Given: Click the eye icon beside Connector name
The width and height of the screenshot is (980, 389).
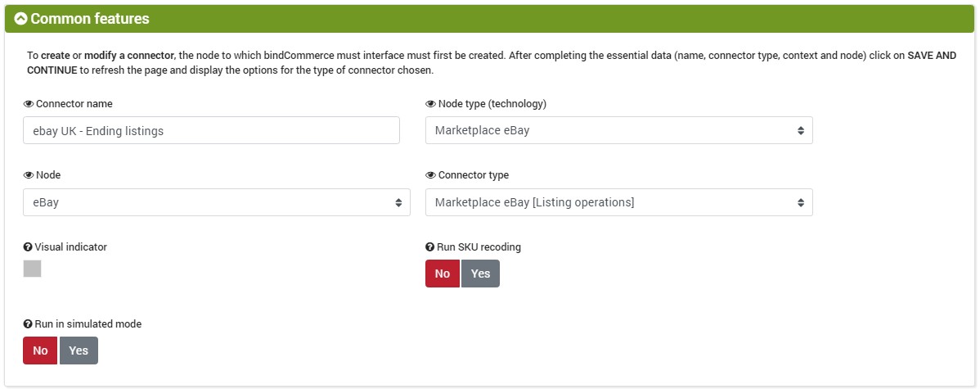Looking at the screenshot, I should [28, 104].
